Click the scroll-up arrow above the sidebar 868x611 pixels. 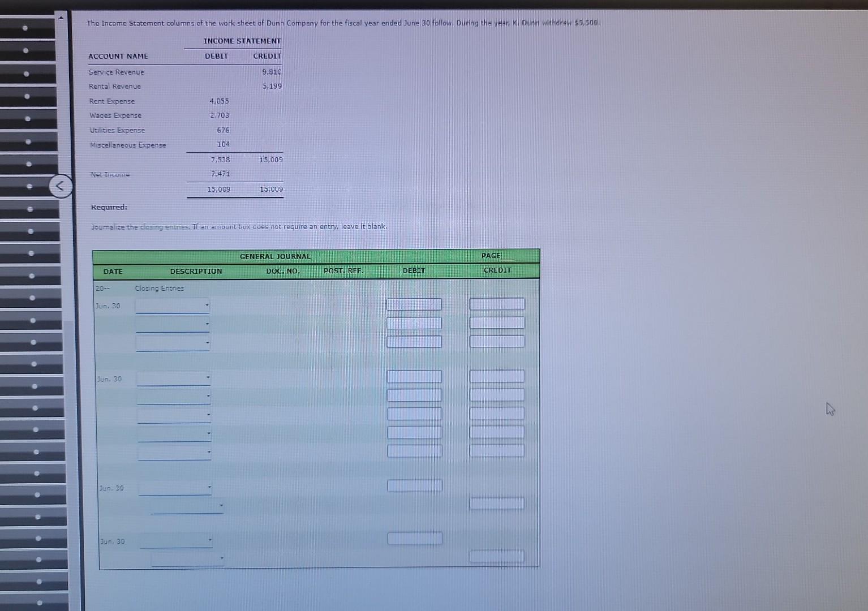61,16
